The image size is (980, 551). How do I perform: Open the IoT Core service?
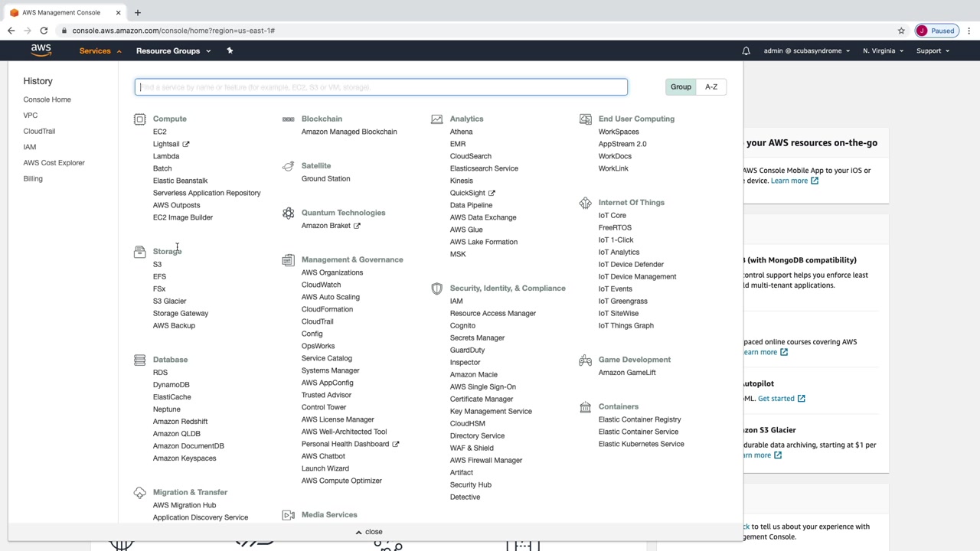612,215
